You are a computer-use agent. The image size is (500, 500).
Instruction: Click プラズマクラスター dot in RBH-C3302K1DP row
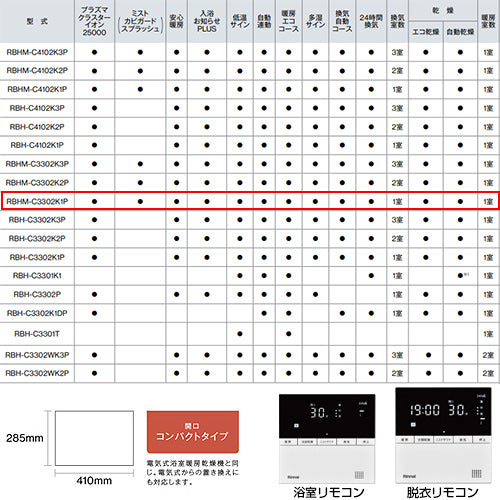pyautogui.click(x=94, y=313)
